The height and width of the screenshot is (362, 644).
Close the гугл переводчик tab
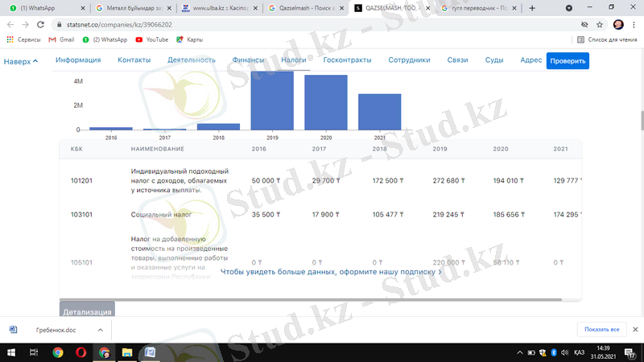[514, 8]
